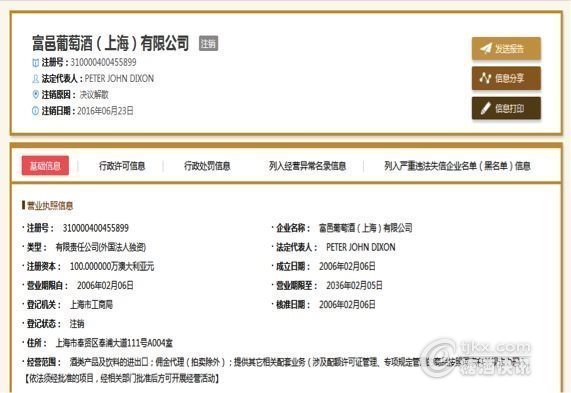Click the 企业名称 value in license info

point(366,228)
